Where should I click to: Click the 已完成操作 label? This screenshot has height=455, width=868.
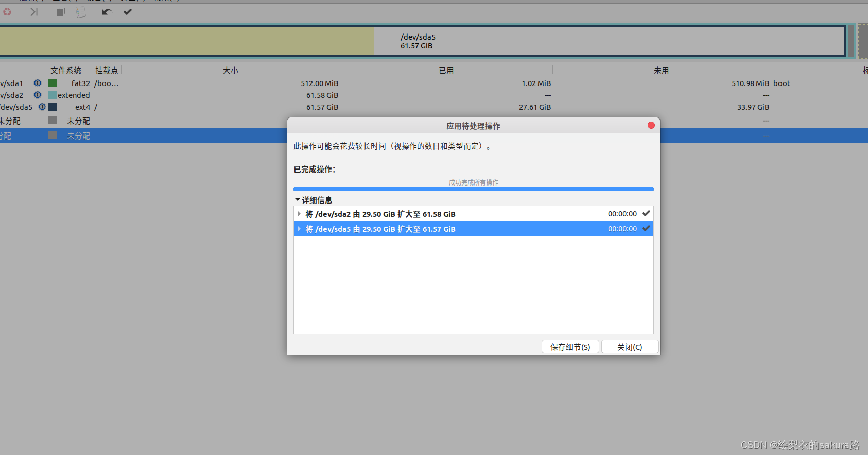click(x=315, y=170)
